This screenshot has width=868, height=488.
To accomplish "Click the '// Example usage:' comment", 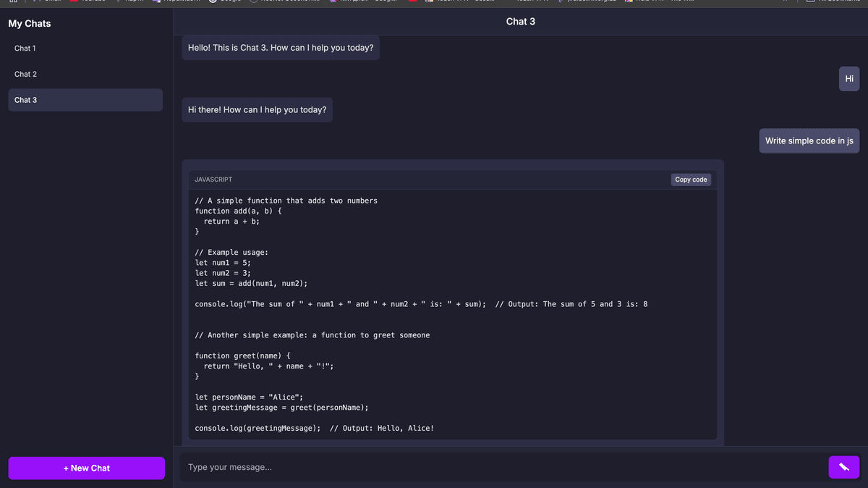I will (x=231, y=253).
